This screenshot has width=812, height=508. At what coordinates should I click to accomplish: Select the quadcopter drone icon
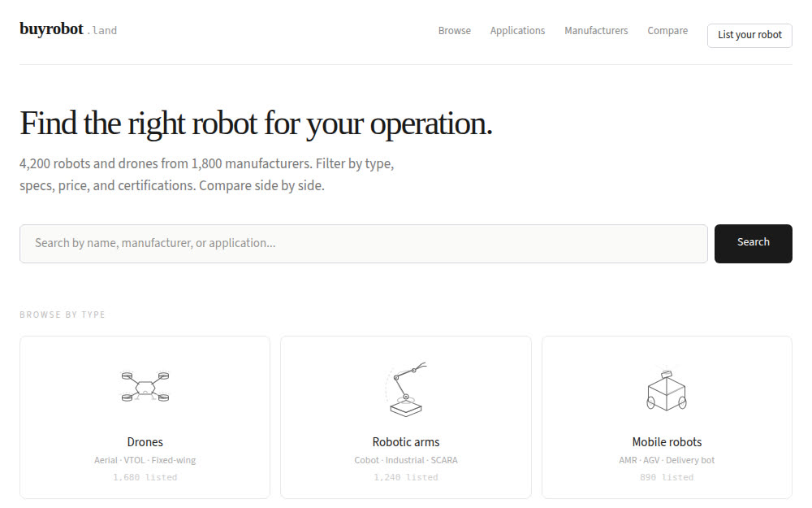pyautogui.click(x=145, y=387)
